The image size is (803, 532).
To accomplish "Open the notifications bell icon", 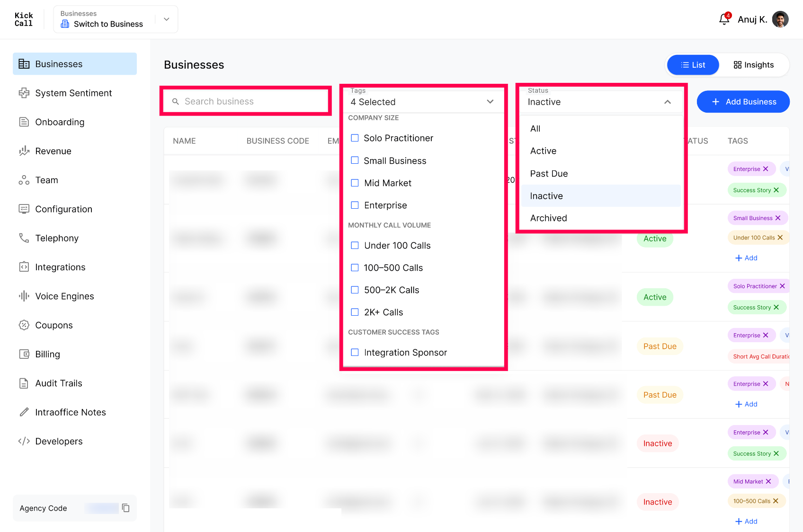I will point(724,19).
